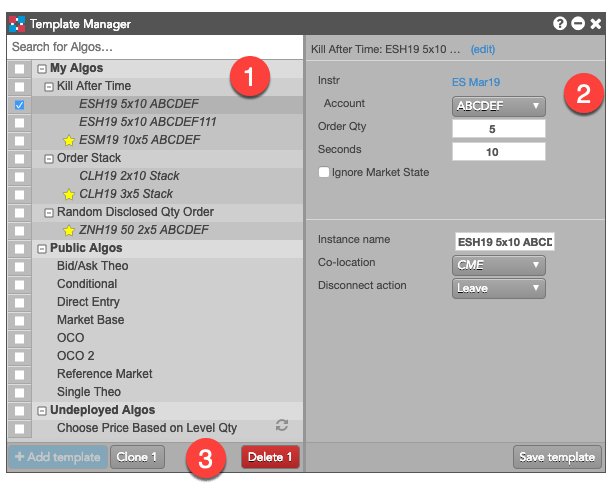
Task: Click the Search for Algos field
Action: pos(155,47)
